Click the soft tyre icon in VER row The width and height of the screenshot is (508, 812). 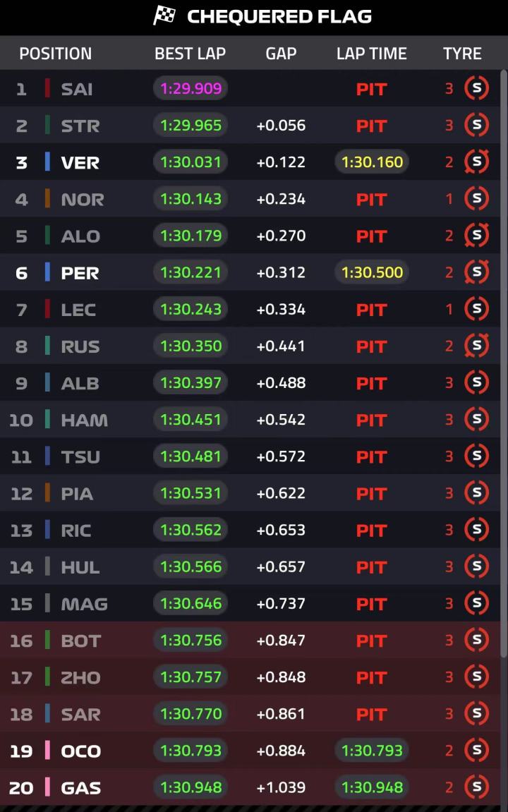click(476, 162)
